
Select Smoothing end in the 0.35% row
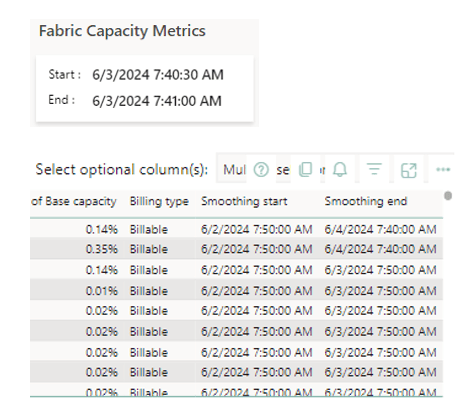click(380, 249)
